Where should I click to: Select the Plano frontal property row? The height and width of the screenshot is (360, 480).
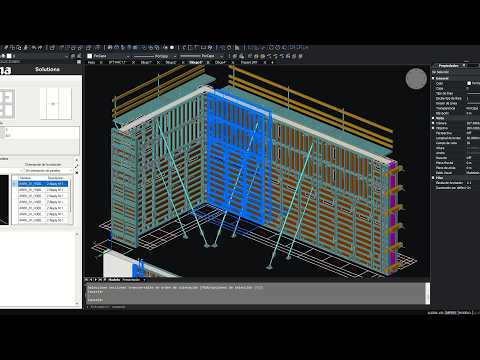click(x=456, y=163)
